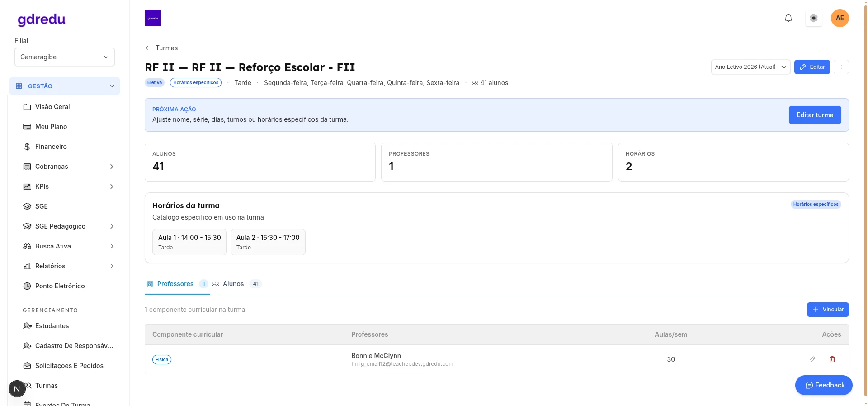Edit the Bonnie McGlynn row pencil icon
868x406 pixels.
pyautogui.click(x=812, y=359)
